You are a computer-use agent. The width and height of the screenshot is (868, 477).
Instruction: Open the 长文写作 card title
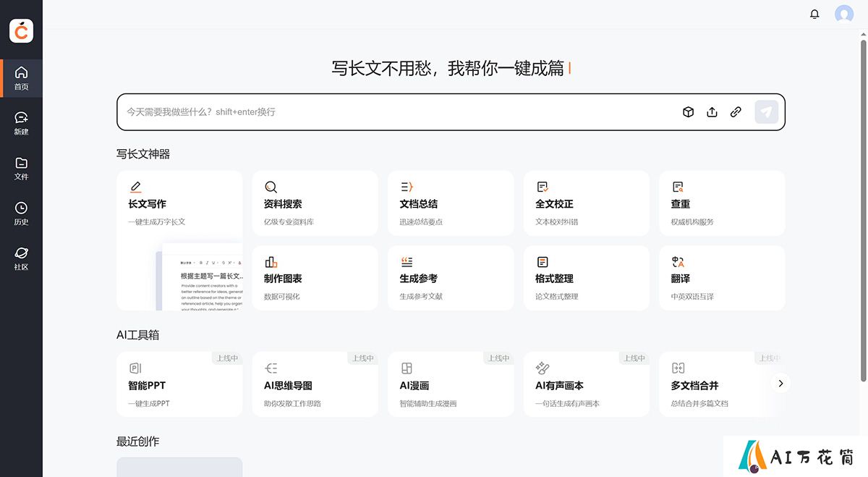tap(147, 204)
